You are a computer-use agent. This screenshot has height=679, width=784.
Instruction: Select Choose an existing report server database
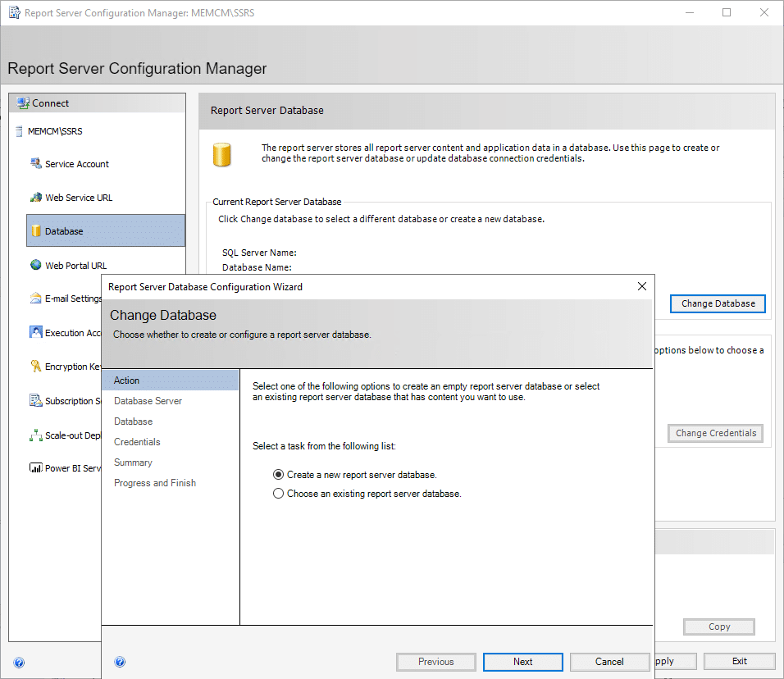pos(279,494)
